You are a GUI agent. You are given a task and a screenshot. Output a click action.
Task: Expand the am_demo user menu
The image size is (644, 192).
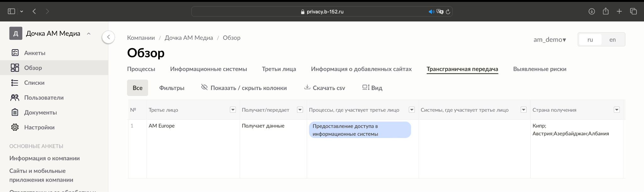pos(550,40)
